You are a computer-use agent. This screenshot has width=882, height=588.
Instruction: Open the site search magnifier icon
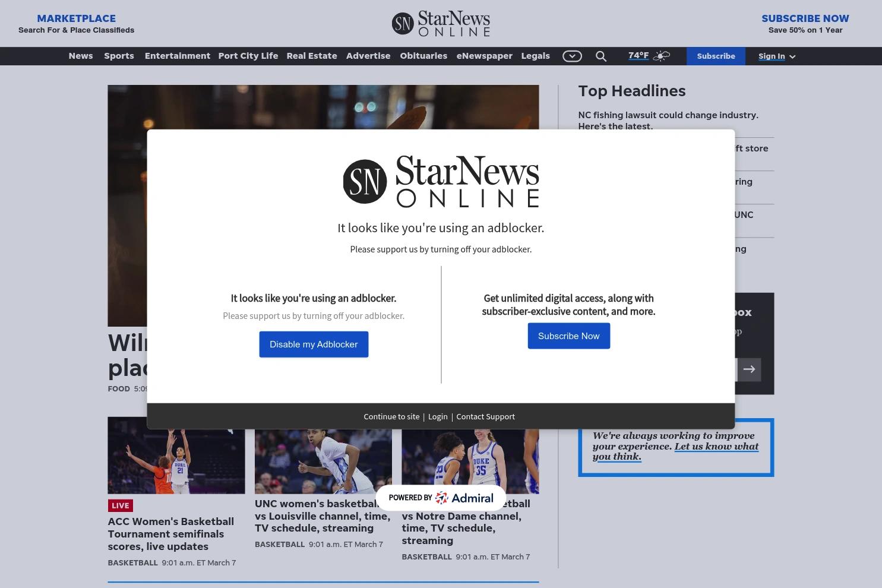[x=601, y=56]
